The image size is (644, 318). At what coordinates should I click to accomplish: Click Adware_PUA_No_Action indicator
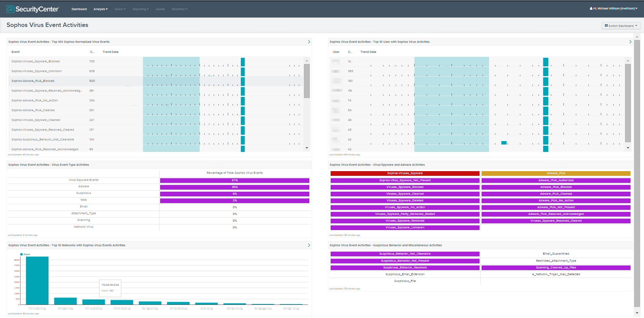[x=556, y=201]
